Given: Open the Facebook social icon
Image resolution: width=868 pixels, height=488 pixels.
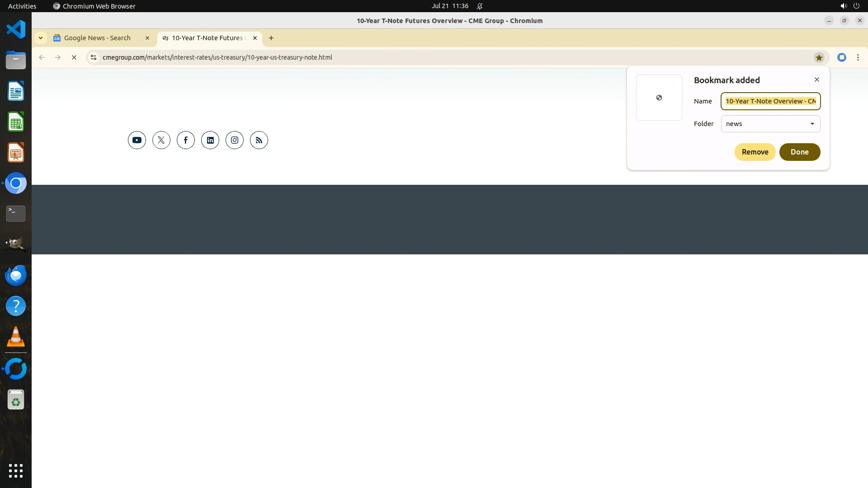Looking at the screenshot, I should coord(186,140).
